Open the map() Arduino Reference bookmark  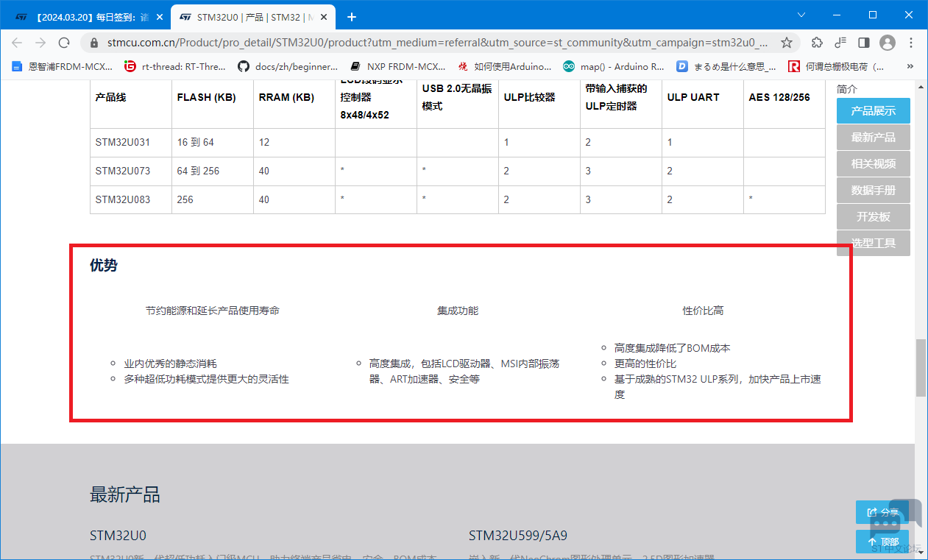(x=614, y=66)
